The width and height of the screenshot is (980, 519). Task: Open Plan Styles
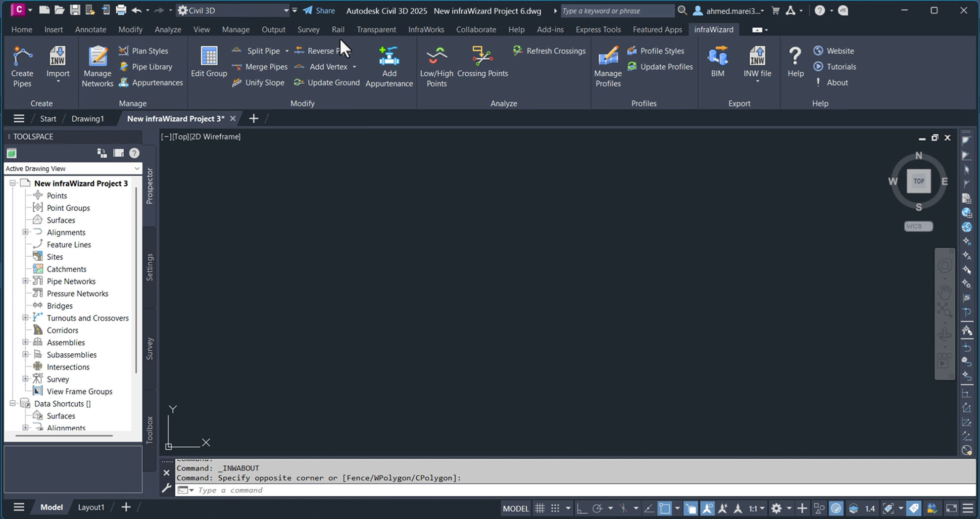(x=144, y=50)
